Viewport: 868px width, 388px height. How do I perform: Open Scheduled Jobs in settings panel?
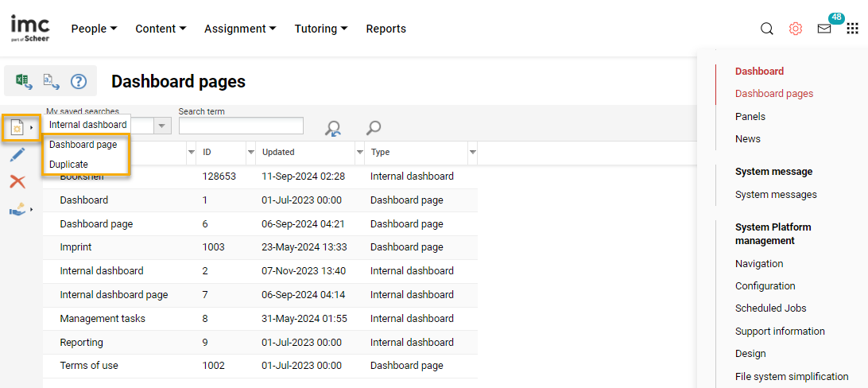[x=770, y=308]
